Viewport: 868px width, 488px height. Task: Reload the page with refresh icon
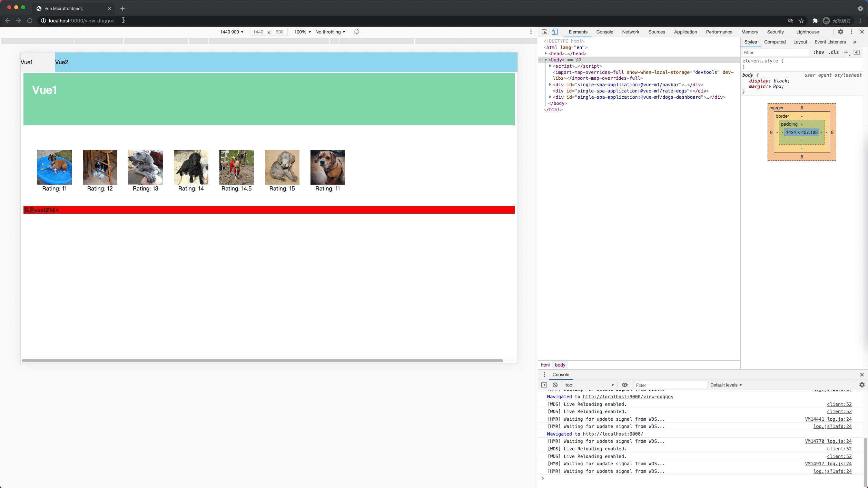click(x=30, y=21)
